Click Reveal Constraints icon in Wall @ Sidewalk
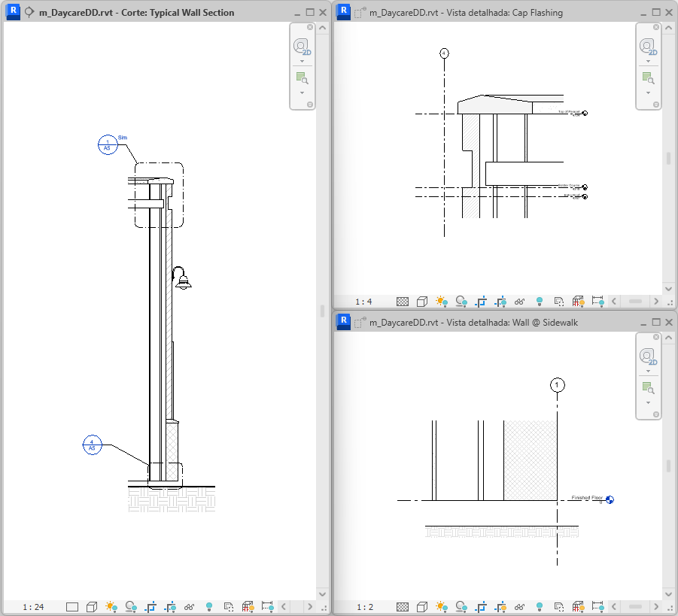This screenshot has height=616, width=678. point(598,607)
